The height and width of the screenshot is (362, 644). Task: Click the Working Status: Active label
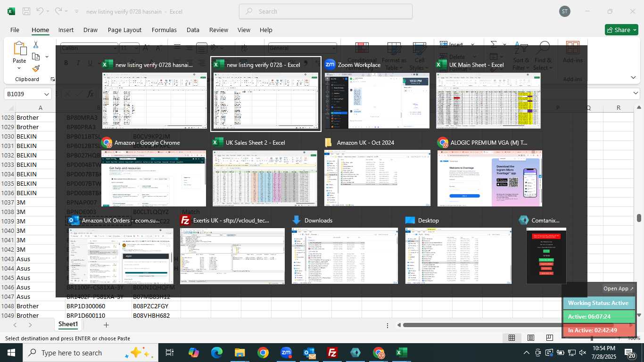point(598,303)
